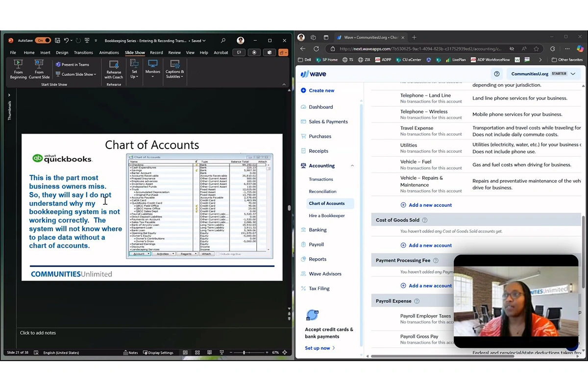Click the accessibility check icon in status bar
588x392 pixels.
pyautogui.click(x=37, y=353)
